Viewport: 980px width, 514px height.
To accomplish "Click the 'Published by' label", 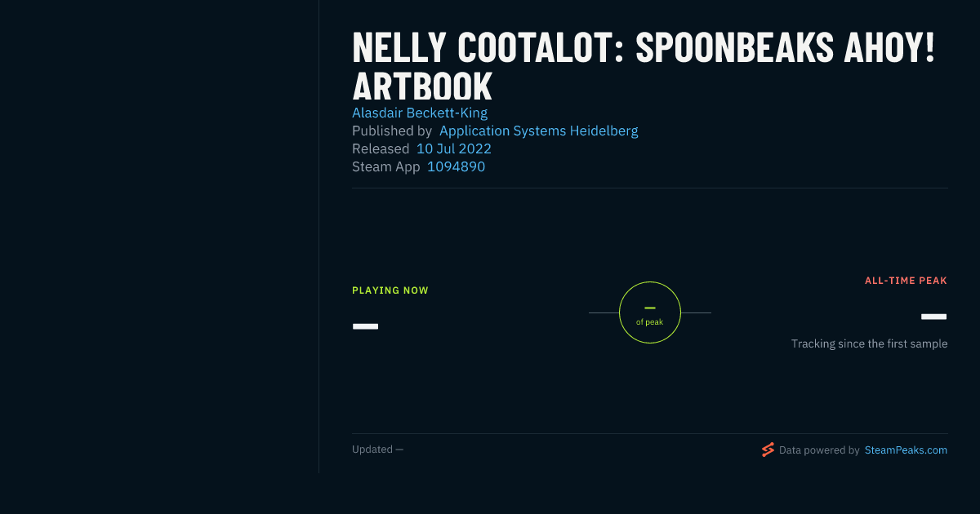I will (x=392, y=131).
